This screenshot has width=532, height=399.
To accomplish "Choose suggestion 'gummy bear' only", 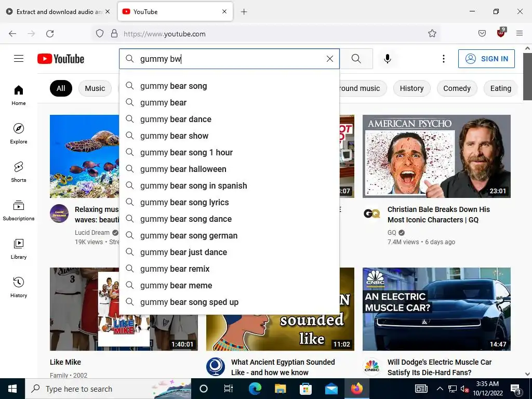I will click(229, 102).
